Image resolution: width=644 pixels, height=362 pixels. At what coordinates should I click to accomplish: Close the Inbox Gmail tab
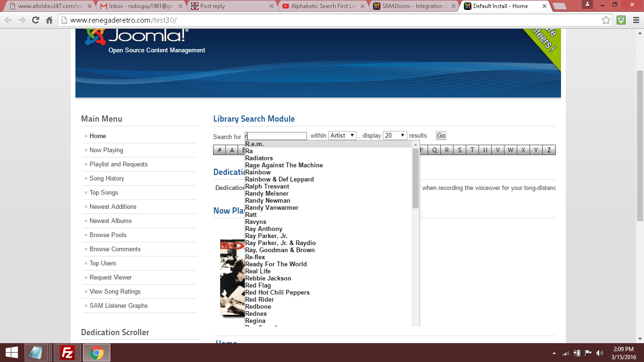click(180, 6)
